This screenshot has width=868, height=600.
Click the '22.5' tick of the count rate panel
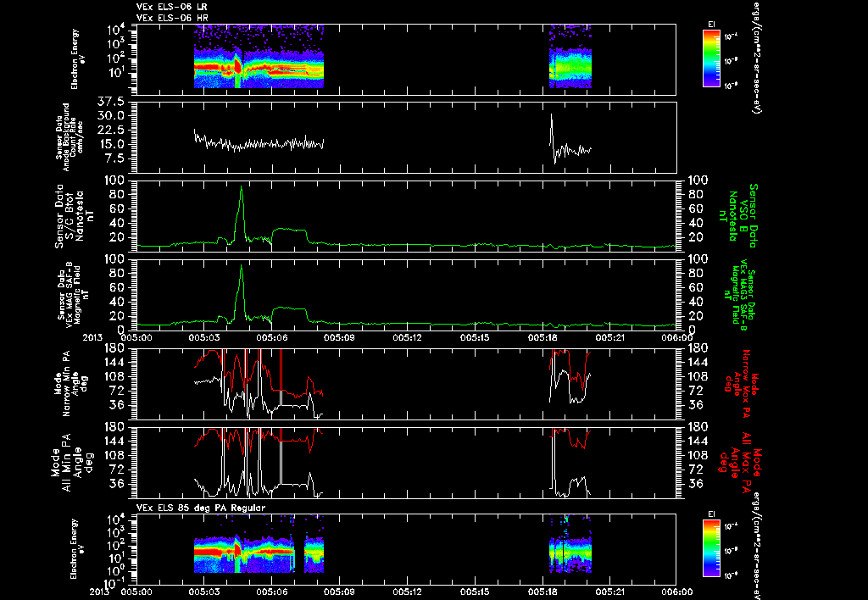tap(110, 130)
